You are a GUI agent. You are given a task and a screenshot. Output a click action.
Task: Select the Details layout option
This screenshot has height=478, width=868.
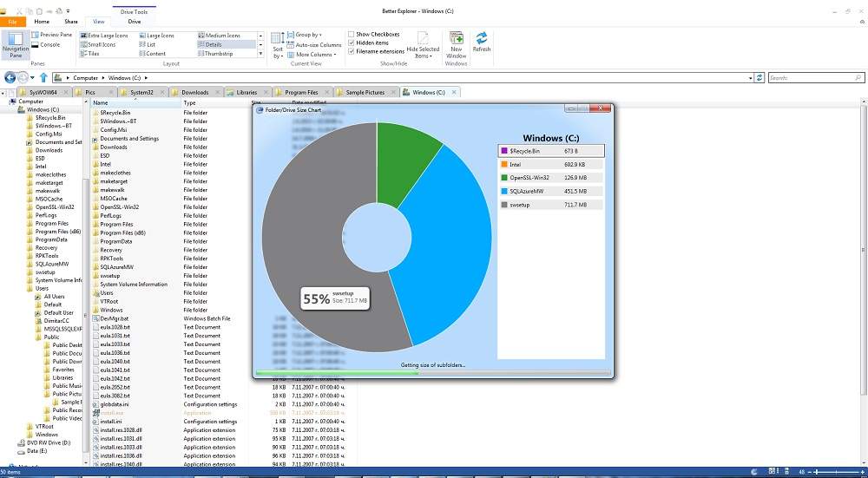click(227, 45)
